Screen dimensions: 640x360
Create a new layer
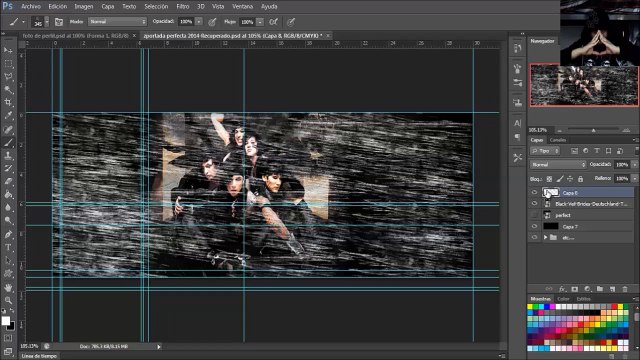612,289
